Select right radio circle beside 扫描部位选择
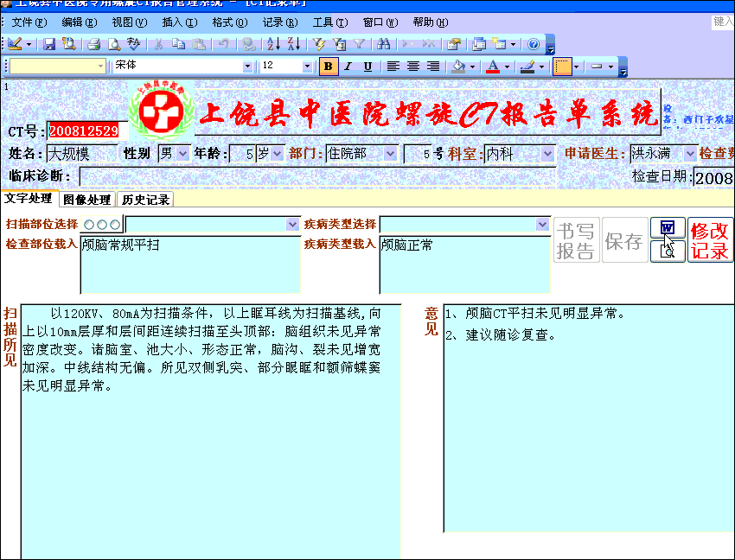 (x=115, y=225)
